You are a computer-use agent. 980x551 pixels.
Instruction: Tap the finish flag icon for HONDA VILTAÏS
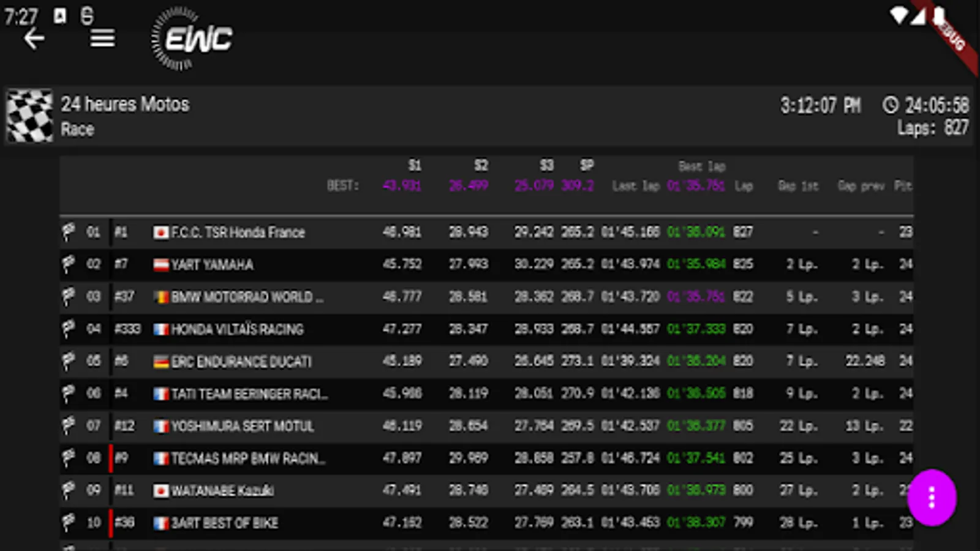(x=68, y=329)
